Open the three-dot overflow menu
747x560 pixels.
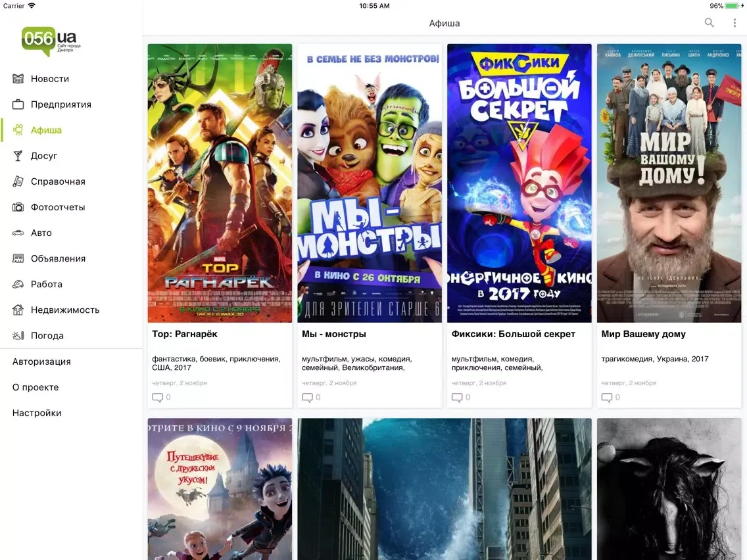click(735, 23)
